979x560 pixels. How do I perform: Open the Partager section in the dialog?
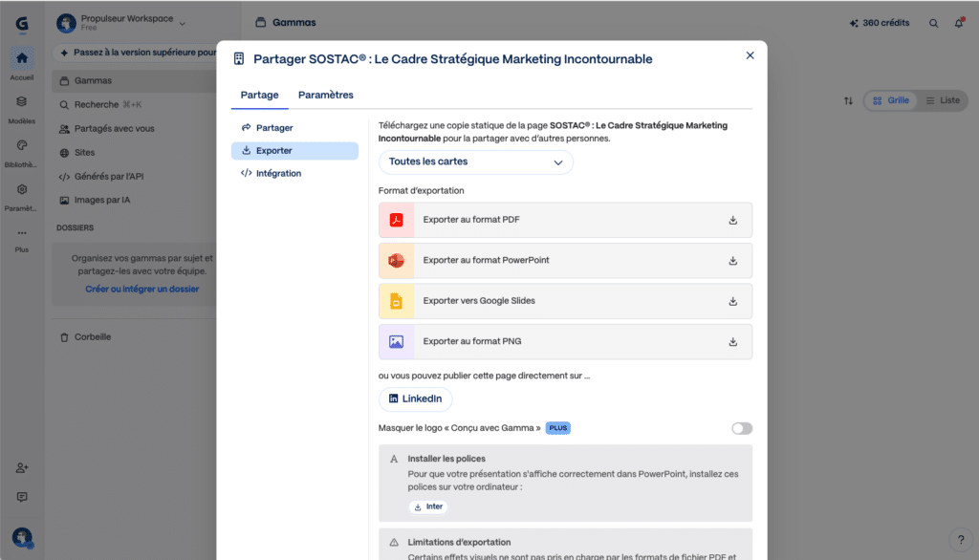[294, 128]
